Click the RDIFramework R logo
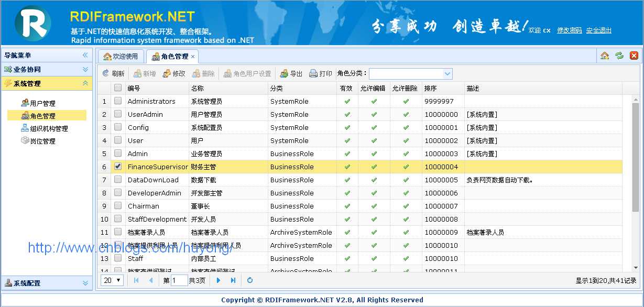The width and height of the screenshot is (644, 307). [32, 23]
